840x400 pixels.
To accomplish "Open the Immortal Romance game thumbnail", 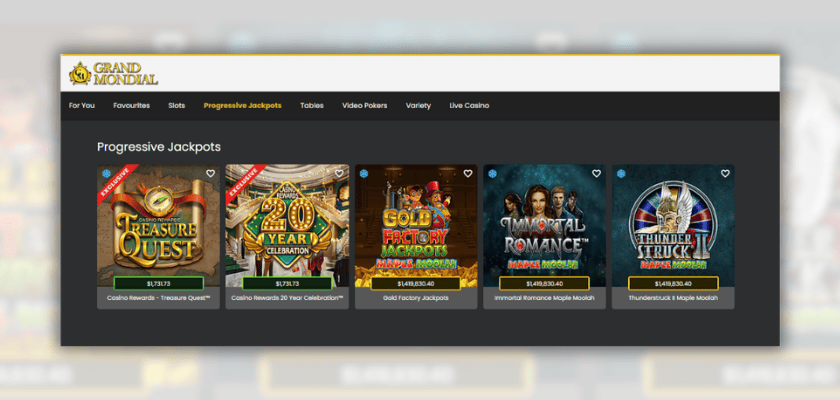I will 545,225.
